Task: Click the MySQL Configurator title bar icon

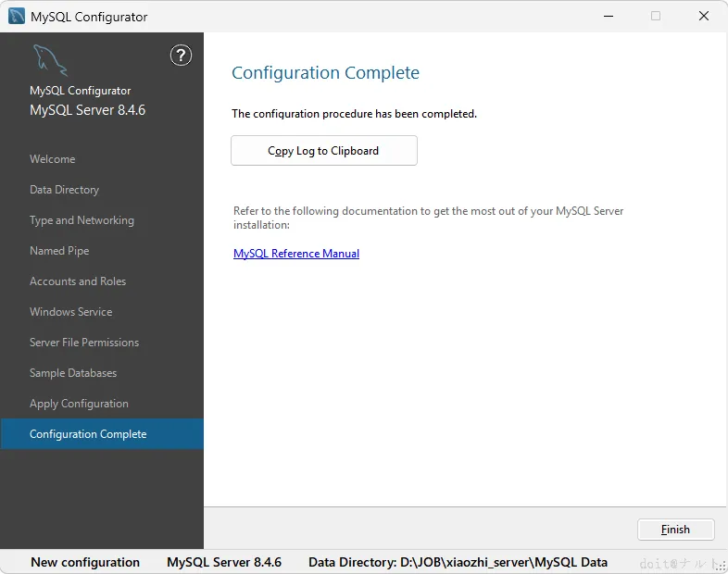Action: (17, 17)
